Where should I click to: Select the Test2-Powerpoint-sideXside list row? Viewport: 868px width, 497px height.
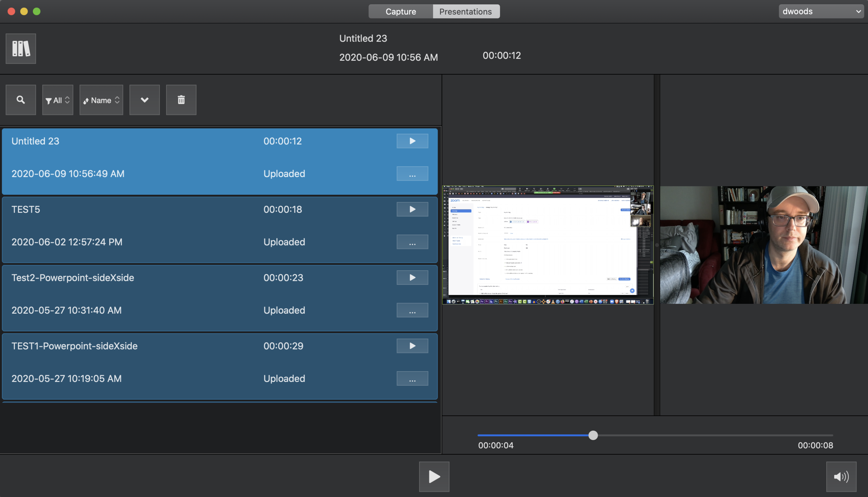tap(184, 295)
